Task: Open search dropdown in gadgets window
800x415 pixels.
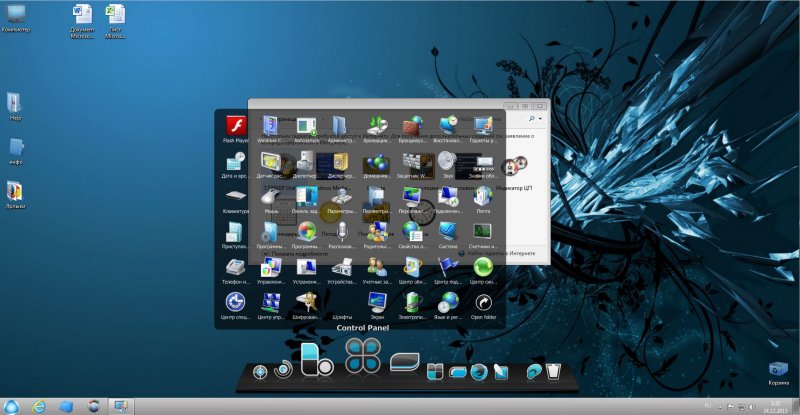Action: [540, 119]
